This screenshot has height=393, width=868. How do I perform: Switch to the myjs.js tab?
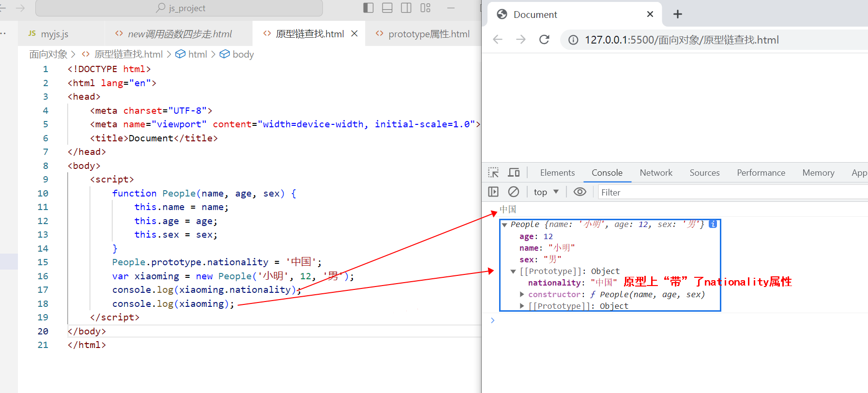(x=54, y=34)
